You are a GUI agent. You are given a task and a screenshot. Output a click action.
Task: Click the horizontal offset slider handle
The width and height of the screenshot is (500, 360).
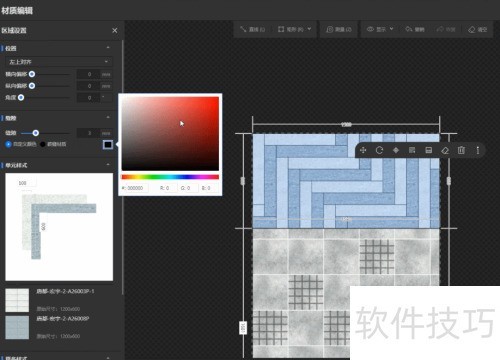[x=32, y=74]
